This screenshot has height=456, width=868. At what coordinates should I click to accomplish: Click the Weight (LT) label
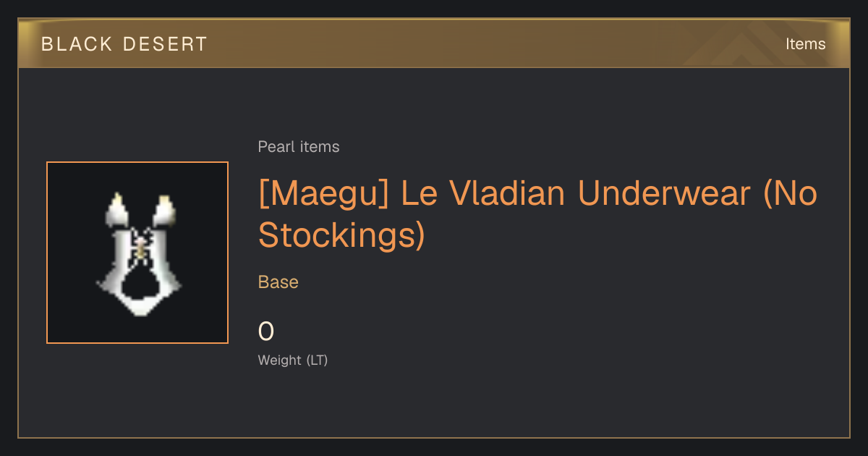click(293, 360)
